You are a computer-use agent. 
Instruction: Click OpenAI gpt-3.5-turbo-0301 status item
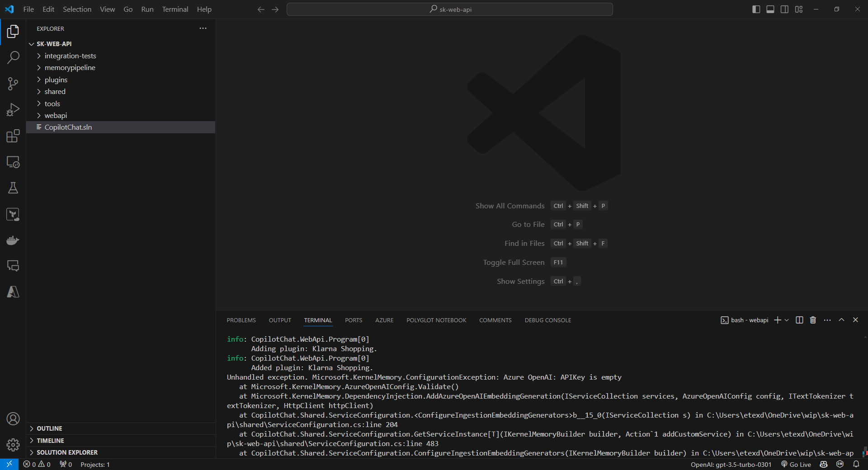coord(731,464)
